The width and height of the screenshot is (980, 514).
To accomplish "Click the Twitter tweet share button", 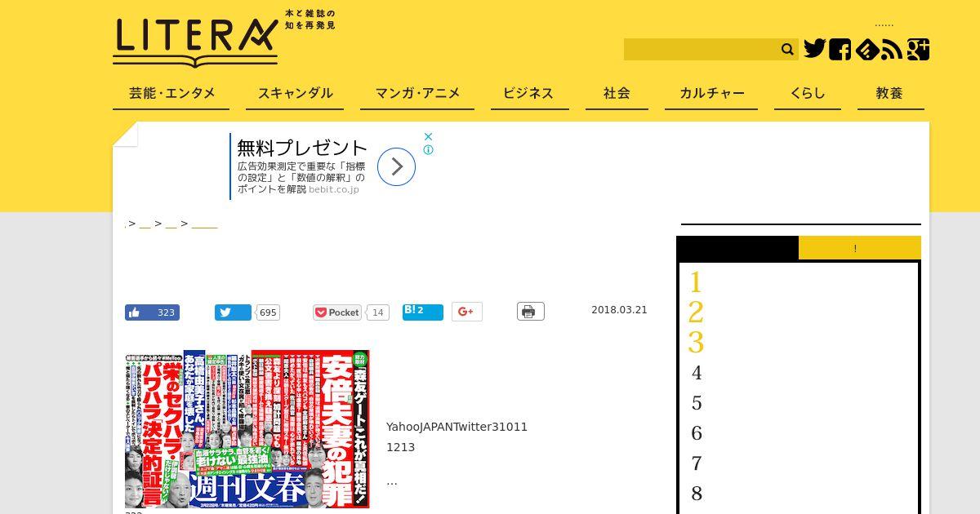I will [233, 312].
